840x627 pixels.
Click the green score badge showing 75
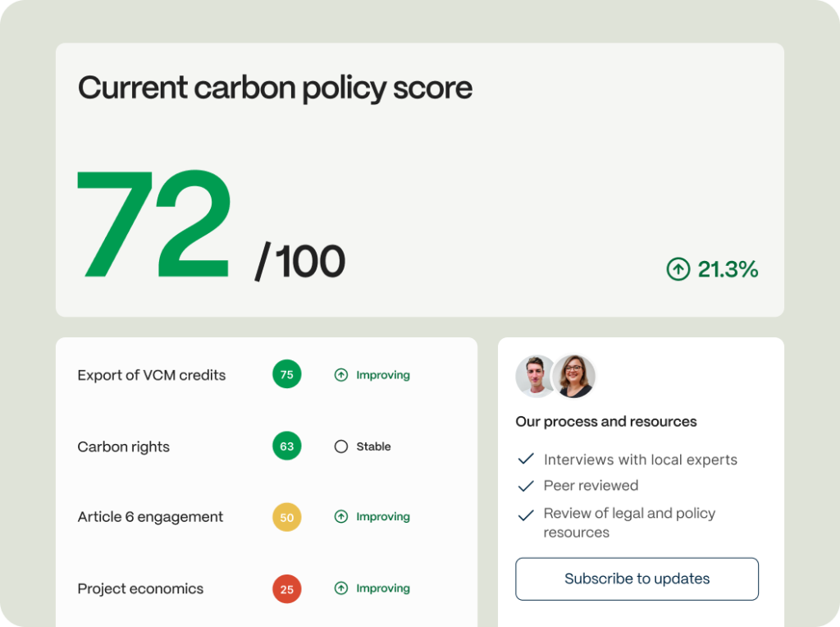click(286, 374)
